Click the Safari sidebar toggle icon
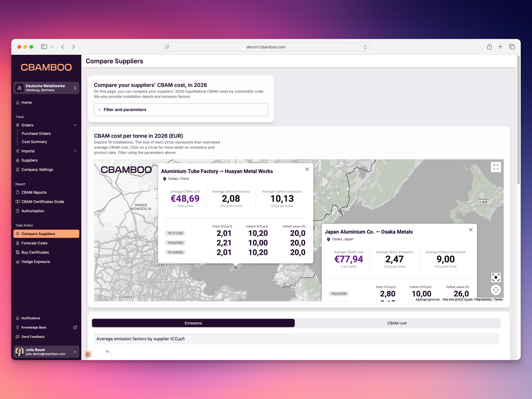 click(44, 47)
